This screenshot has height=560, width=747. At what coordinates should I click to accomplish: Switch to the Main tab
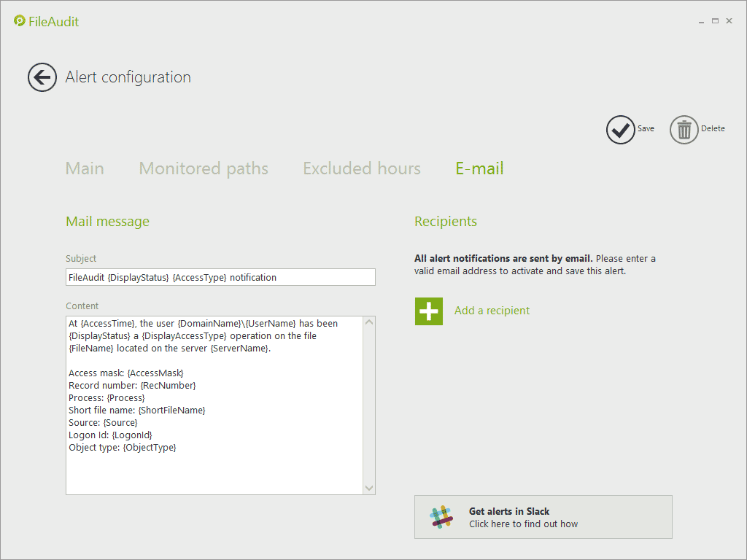point(85,168)
